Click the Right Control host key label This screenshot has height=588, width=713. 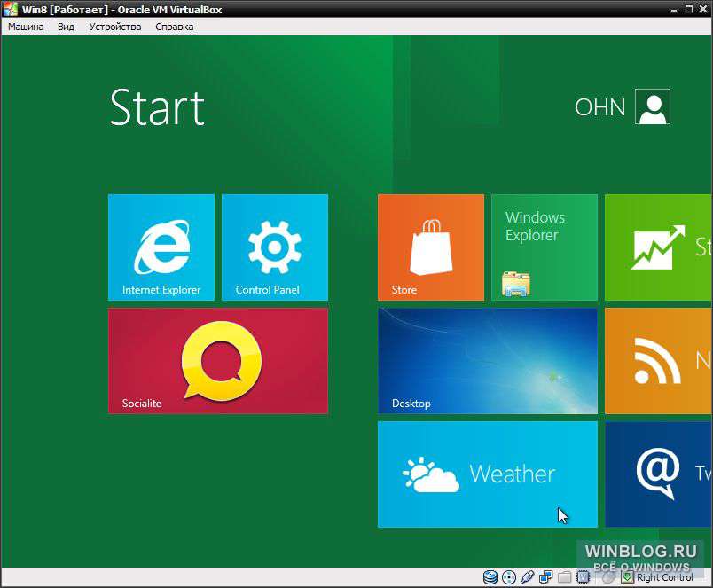[665, 577]
